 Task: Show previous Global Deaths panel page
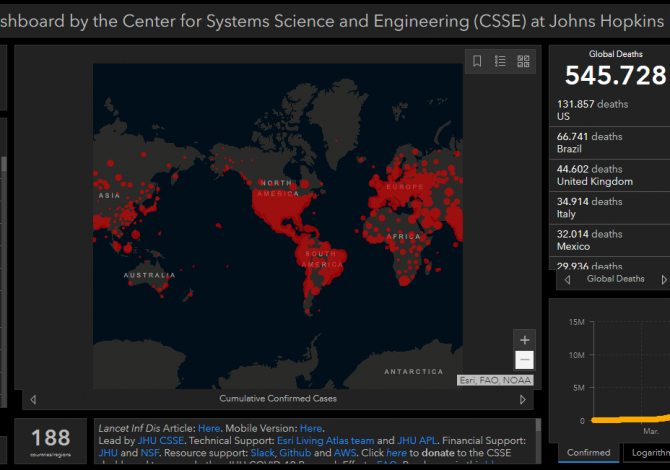point(567,279)
